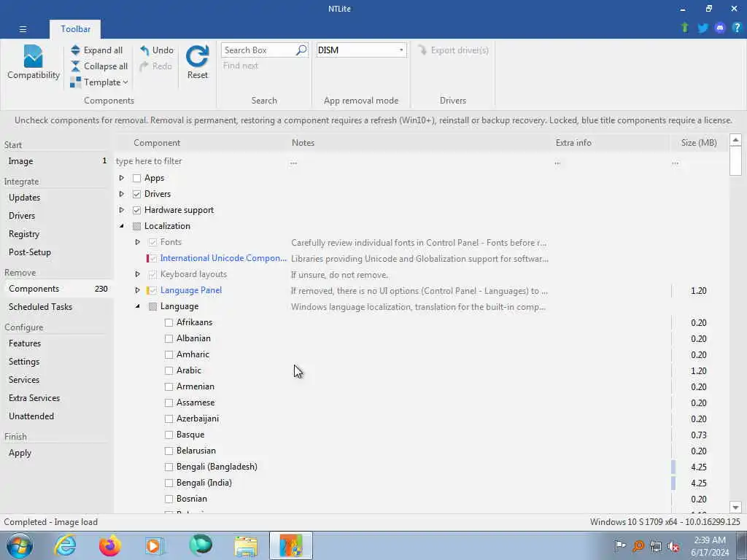The height and width of the screenshot is (560, 747).
Task: Click the search magnifier icon
Action: coord(301,50)
